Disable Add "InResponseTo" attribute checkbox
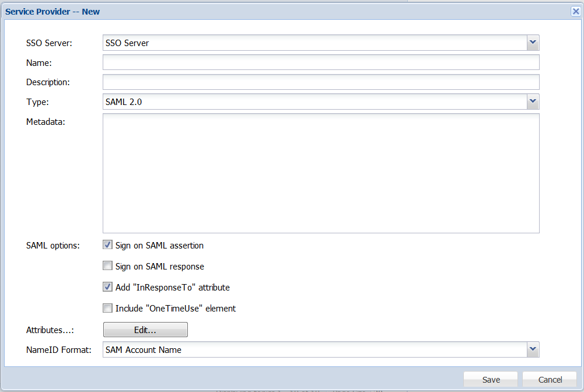Viewport: 584px width, 392px height. coord(107,287)
